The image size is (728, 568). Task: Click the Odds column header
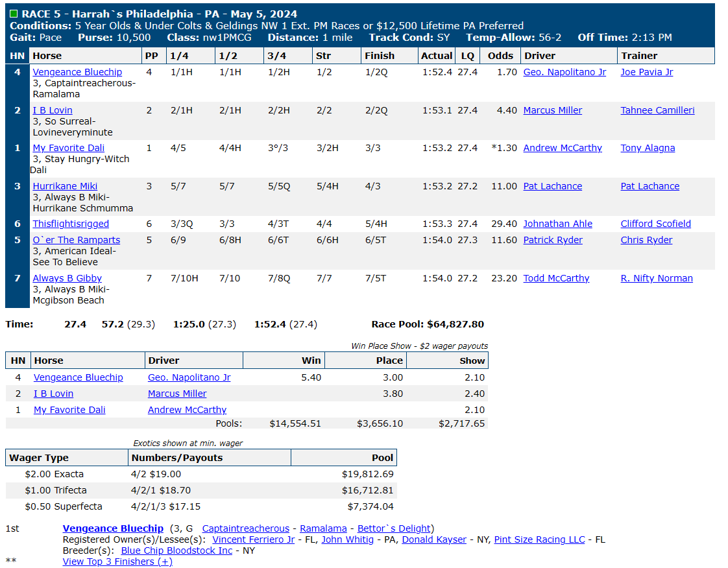click(x=500, y=56)
